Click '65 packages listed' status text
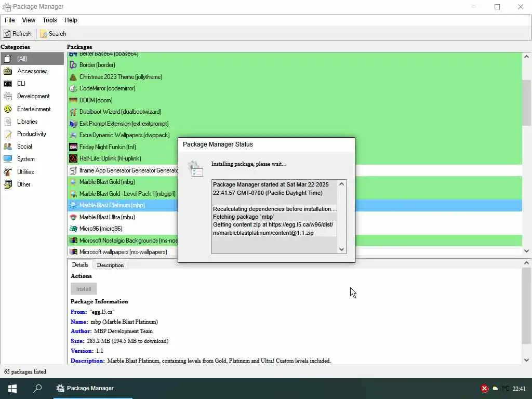 (x=25, y=371)
